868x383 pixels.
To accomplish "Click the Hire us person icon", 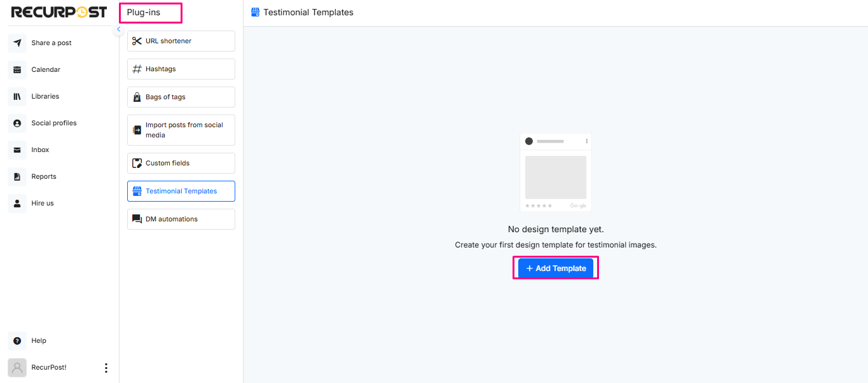I will pos(17,204).
